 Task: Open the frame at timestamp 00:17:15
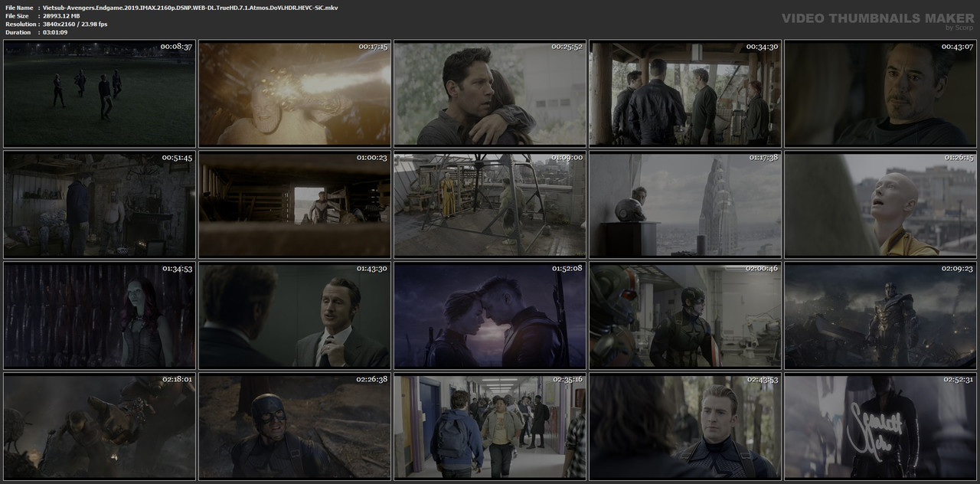click(295, 93)
